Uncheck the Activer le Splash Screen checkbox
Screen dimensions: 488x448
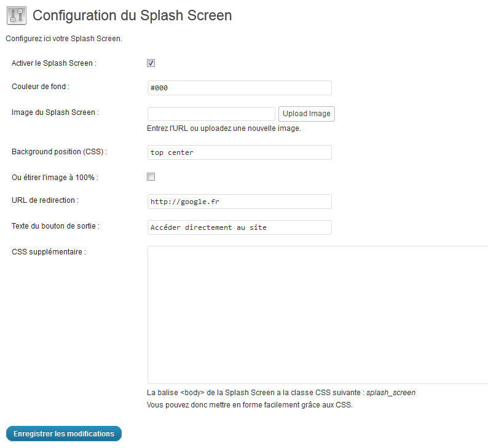tap(151, 63)
